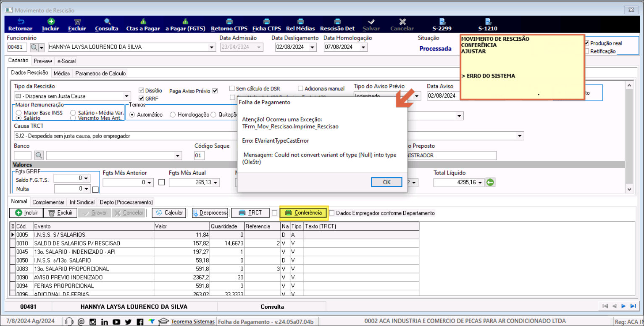Open the Médias tab
The height and width of the screenshot is (326, 644).
(x=62, y=73)
